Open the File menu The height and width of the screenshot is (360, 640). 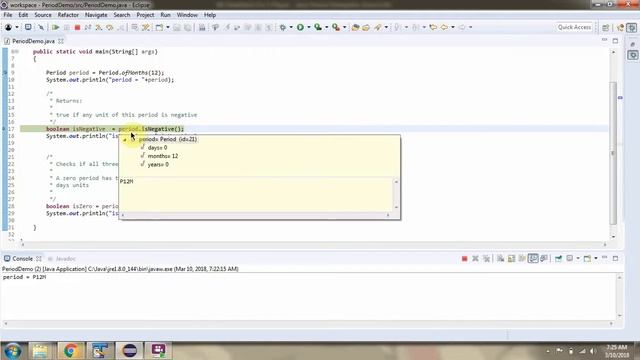[8, 15]
